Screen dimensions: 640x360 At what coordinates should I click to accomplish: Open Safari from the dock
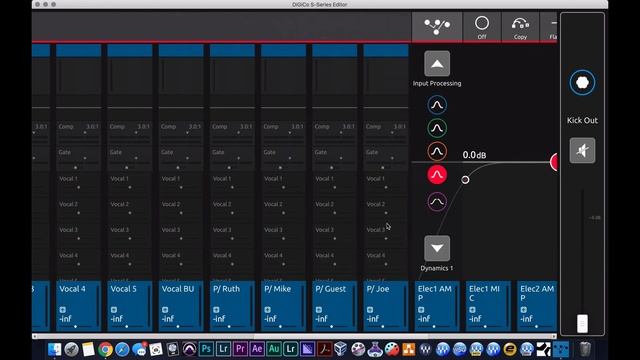point(122,349)
